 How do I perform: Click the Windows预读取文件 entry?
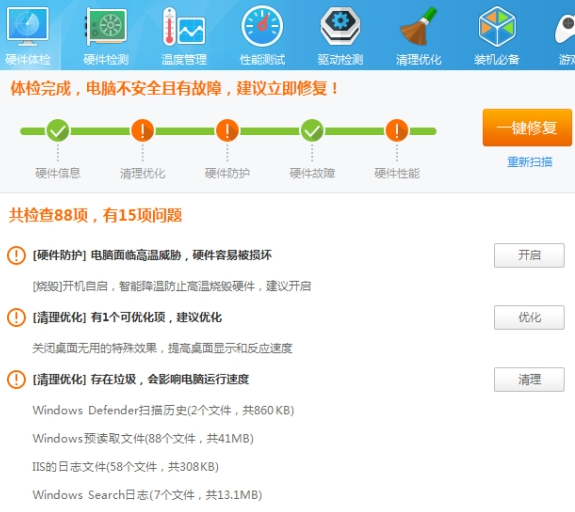tap(143, 438)
